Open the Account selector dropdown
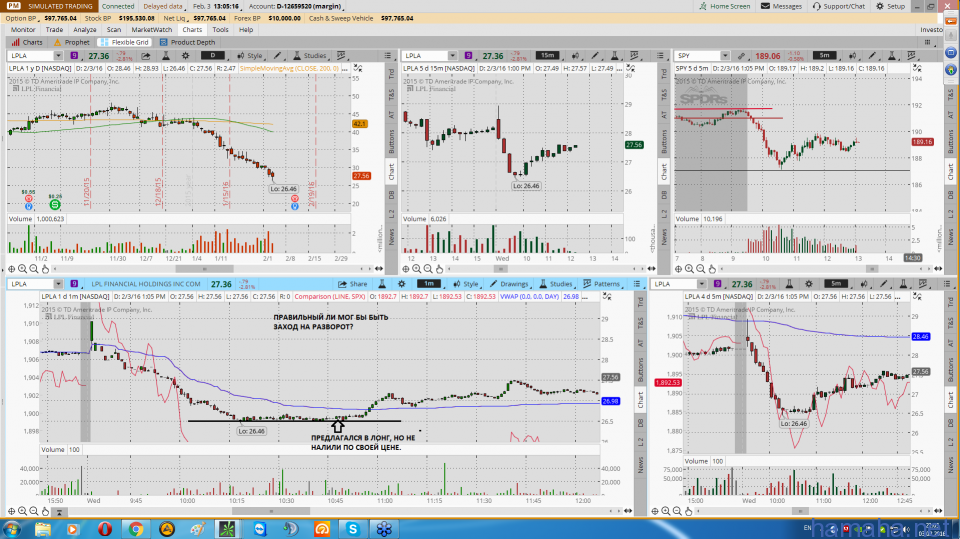 coord(296,6)
